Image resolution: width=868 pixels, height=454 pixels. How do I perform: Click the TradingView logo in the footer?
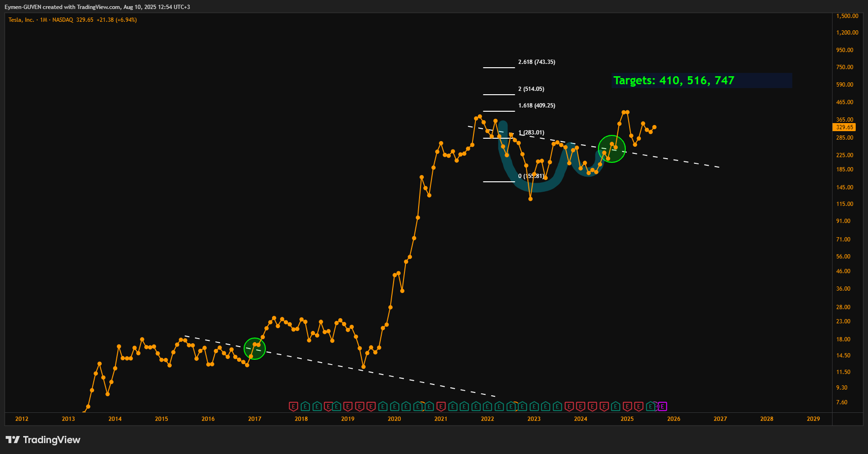(x=43, y=440)
